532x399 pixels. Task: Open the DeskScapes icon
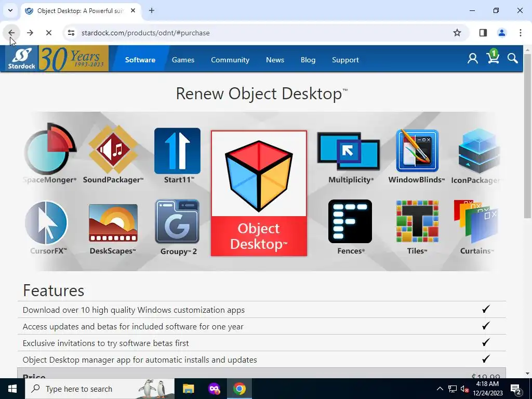click(113, 222)
